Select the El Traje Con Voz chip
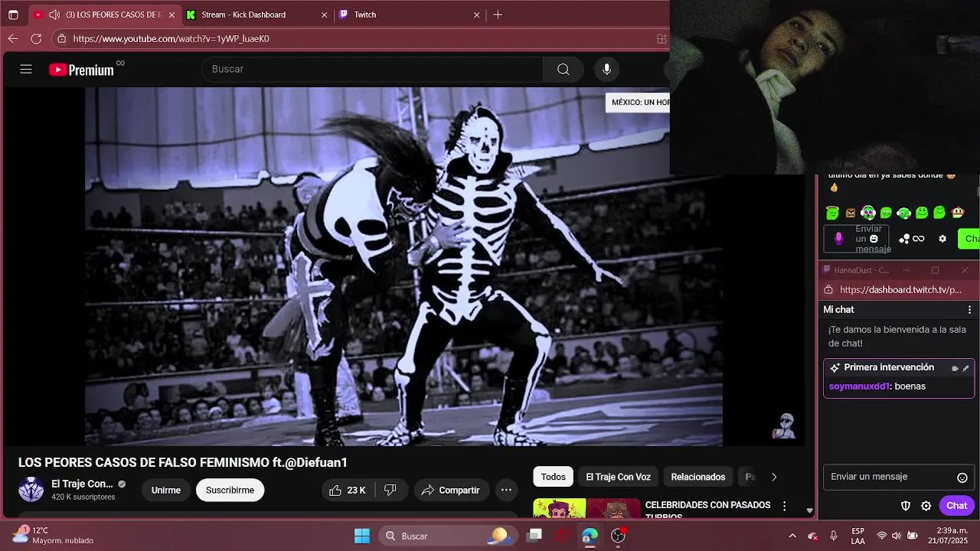 [618, 477]
